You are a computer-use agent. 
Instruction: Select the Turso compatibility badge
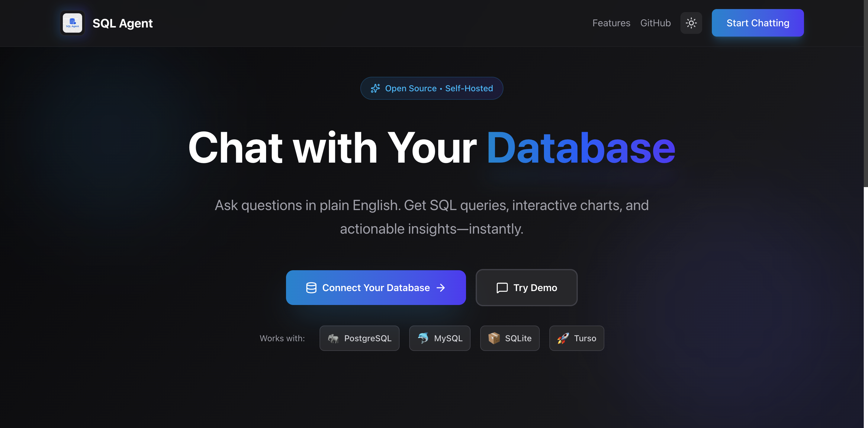click(x=577, y=338)
